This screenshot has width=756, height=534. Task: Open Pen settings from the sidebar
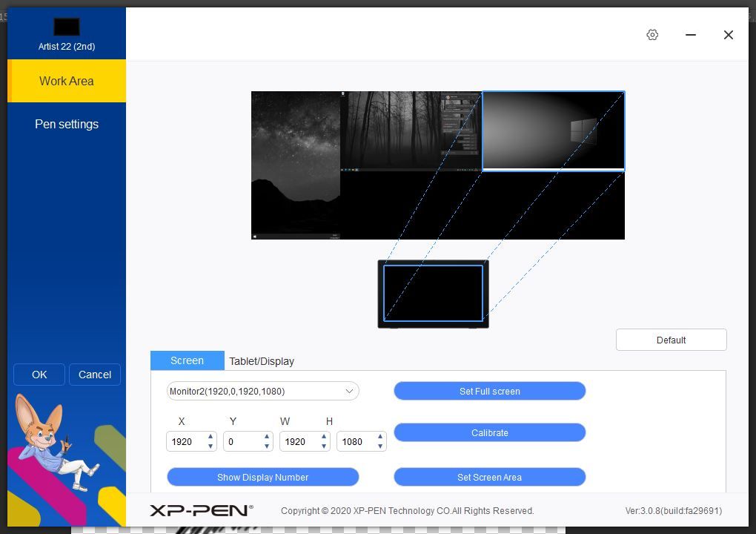[66, 124]
